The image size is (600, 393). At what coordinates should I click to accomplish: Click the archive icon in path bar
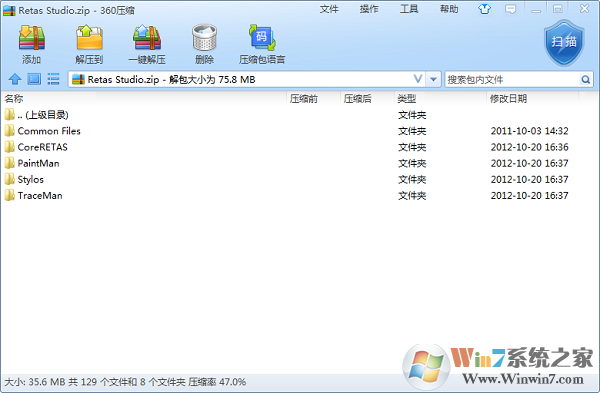click(78, 79)
